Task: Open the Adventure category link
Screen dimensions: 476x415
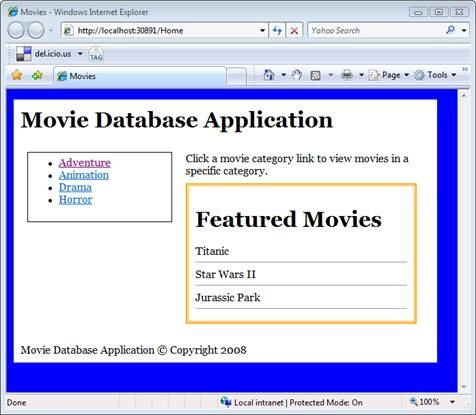Action: [x=85, y=163]
